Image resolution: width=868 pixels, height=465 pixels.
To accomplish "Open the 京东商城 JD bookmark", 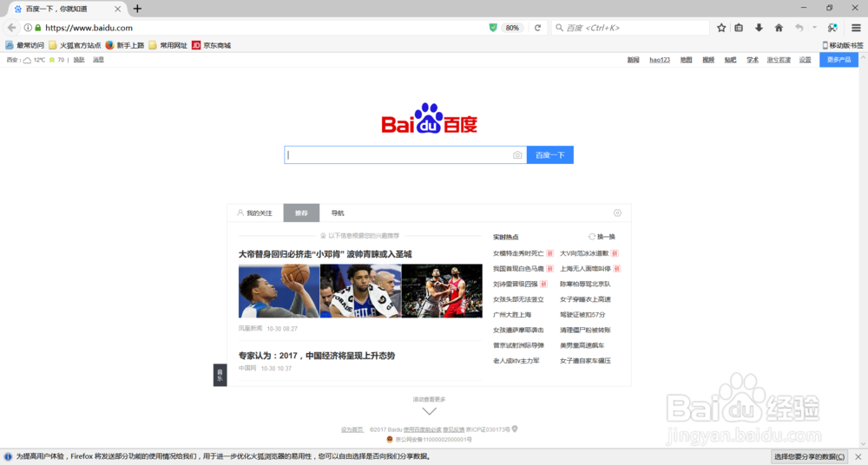I will (212, 45).
